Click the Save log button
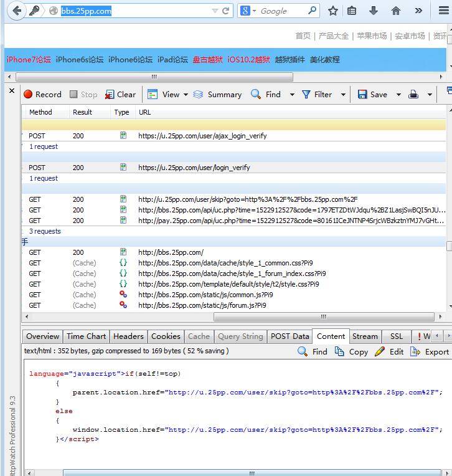This screenshot has height=476, width=452. click(x=372, y=95)
